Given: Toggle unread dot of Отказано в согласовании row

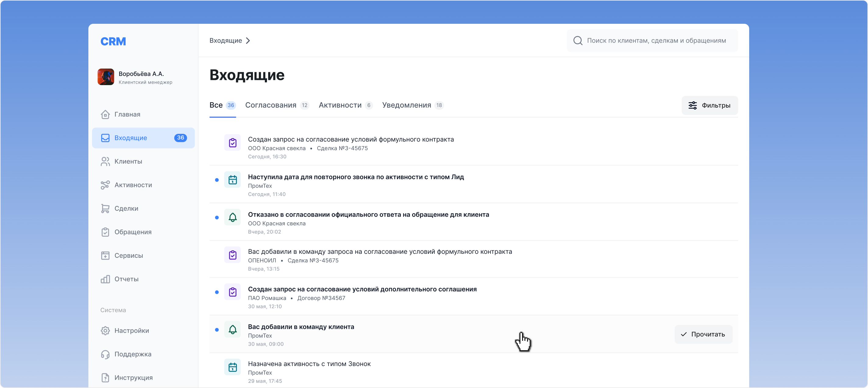Looking at the screenshot, I should click(x=217, y=218).
